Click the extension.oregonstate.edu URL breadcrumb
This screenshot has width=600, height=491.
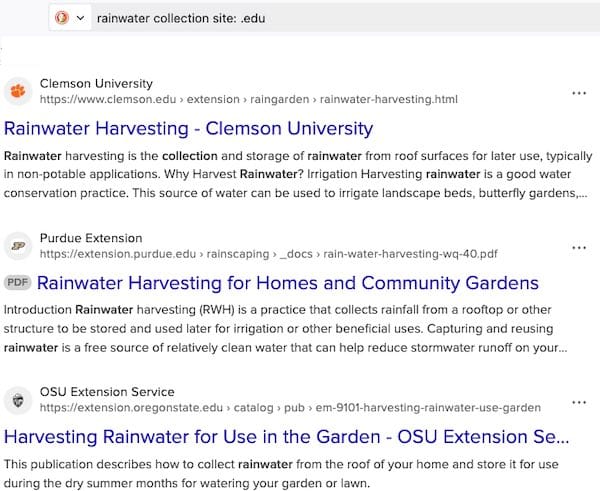[x=290, y=408]
